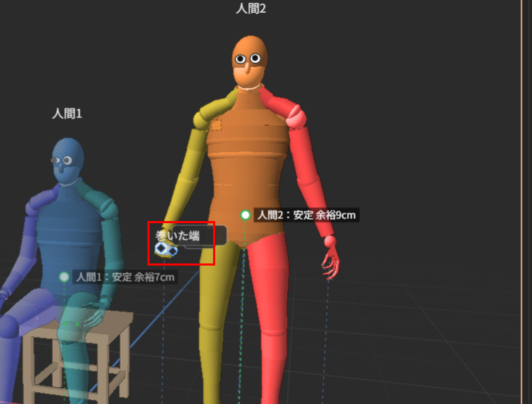Click the 人間2 name label
Viewport: 532px width, 404px height.
point(250,8)
